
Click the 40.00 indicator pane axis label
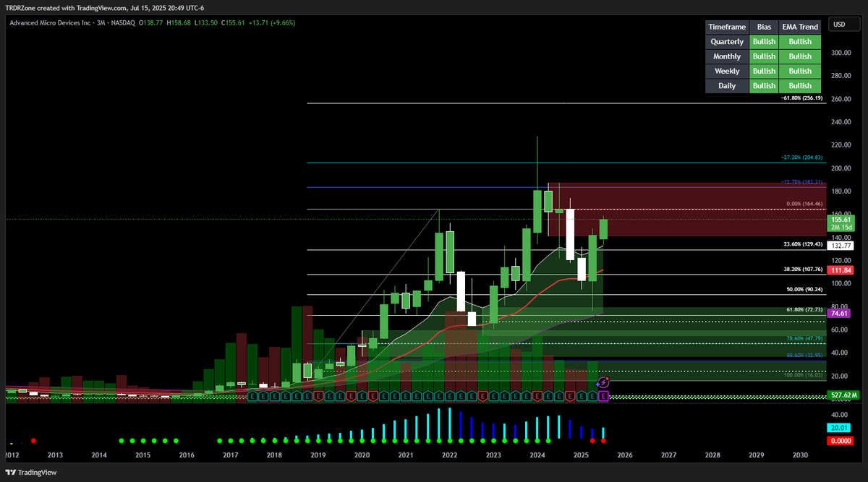(839, 415)
